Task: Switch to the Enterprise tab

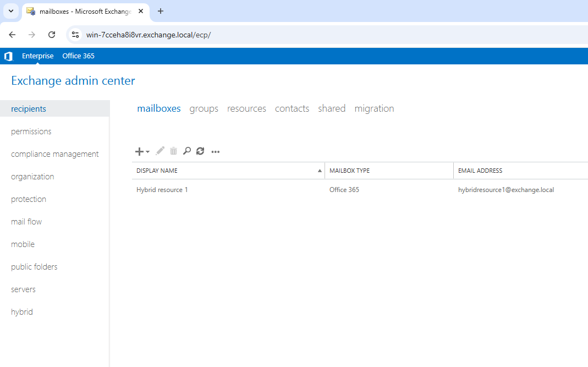Action: click(38, 56)
